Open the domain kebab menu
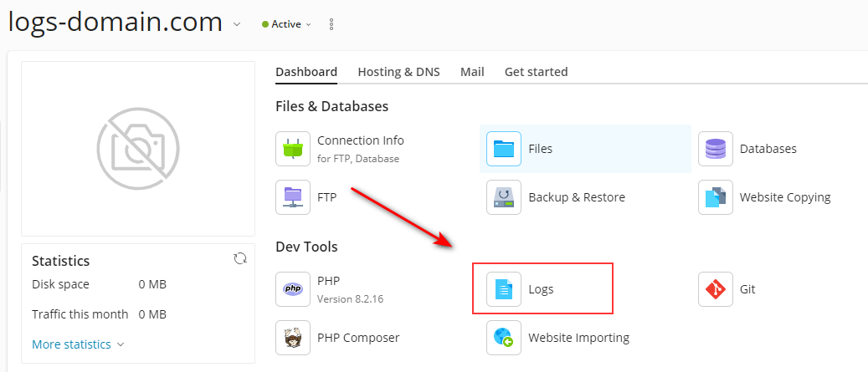 pos(331,24)
